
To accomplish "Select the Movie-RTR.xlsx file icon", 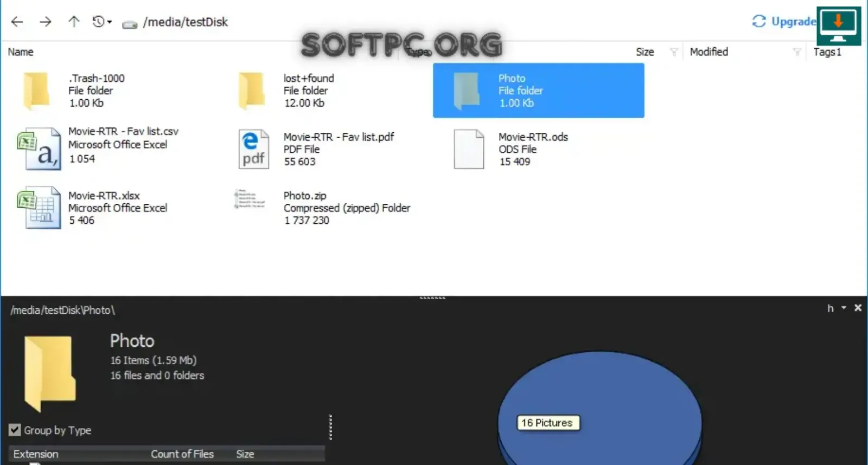I will [x=39, y=208].
